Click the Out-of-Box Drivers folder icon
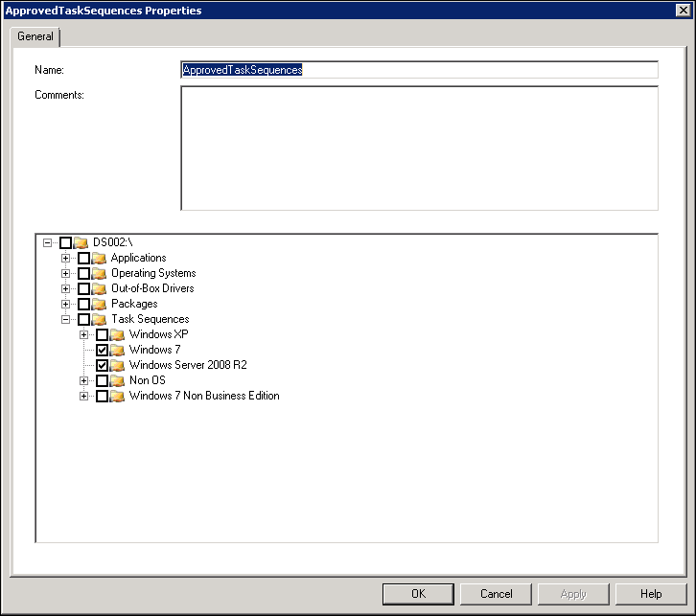This screenshot has height=616, width=696. (x=99, y=289)
